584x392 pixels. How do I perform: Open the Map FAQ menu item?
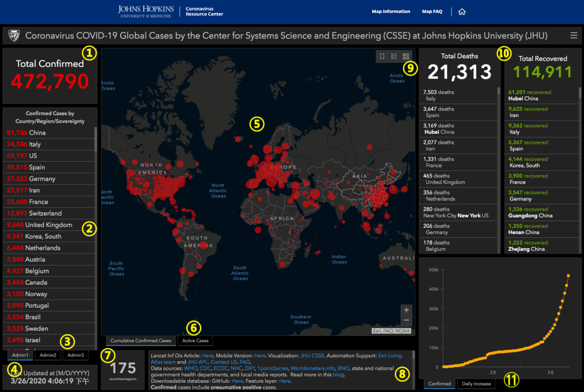tap(431, 11)
